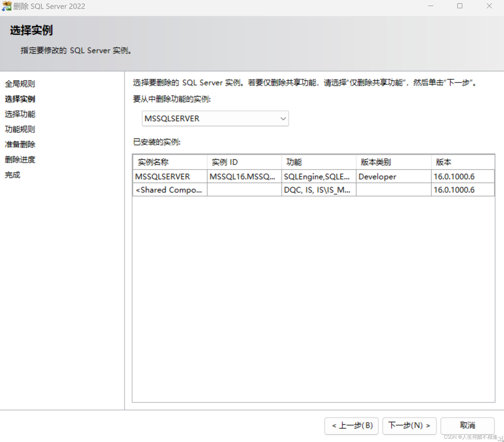
Task: Open the 选择功能 step
Action: [x=20, y=114]
